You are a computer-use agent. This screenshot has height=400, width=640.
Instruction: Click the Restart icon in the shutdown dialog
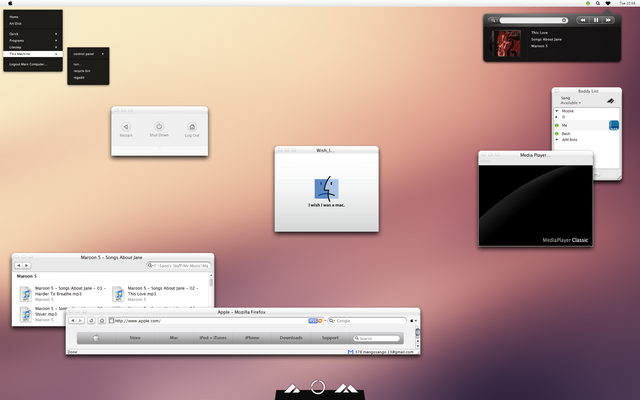click(126, 127)
